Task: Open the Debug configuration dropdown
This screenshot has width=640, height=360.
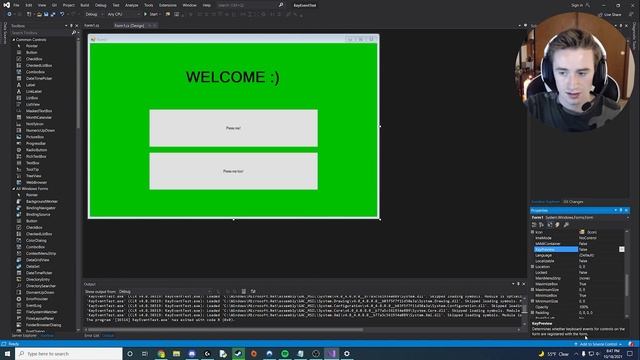Action: point(93,14)
